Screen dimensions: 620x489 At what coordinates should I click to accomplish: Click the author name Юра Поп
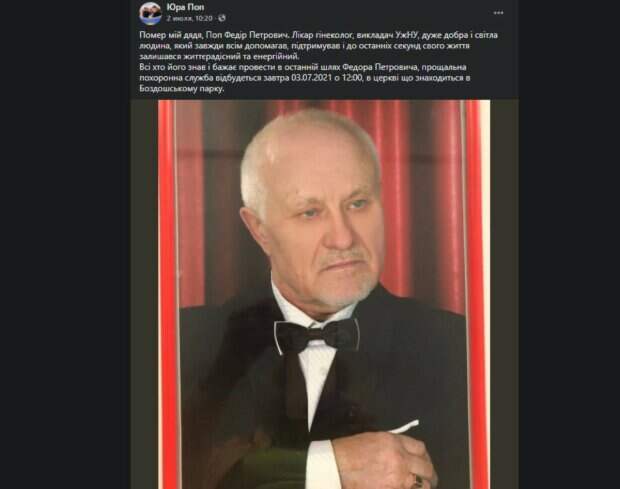click(x=185, y=7)
